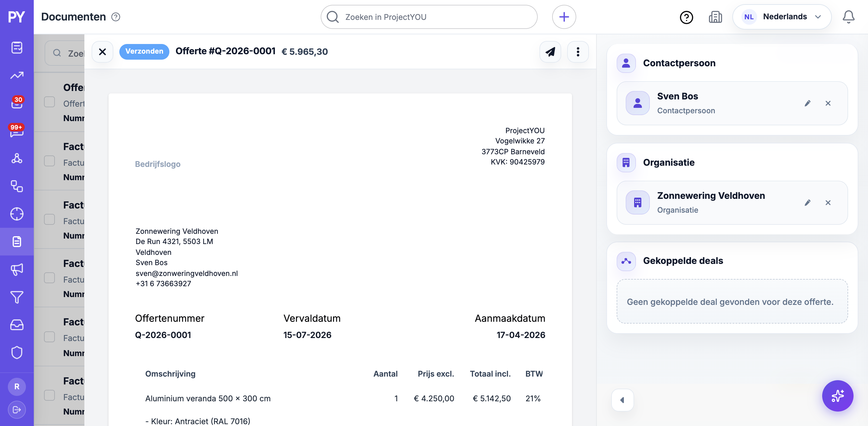868x426 pixels.
Task: Tick the checkbox of the third Factuur row
Action: click(x=49, y=278)
